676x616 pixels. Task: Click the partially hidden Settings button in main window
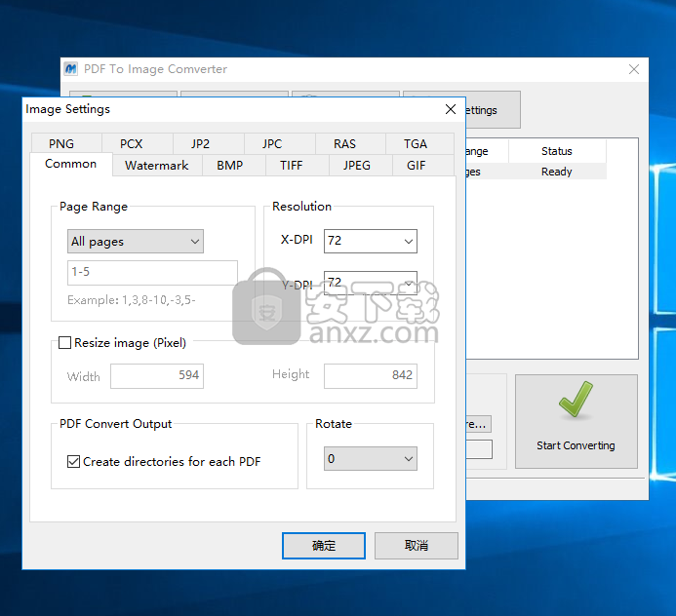click(494, 110)
